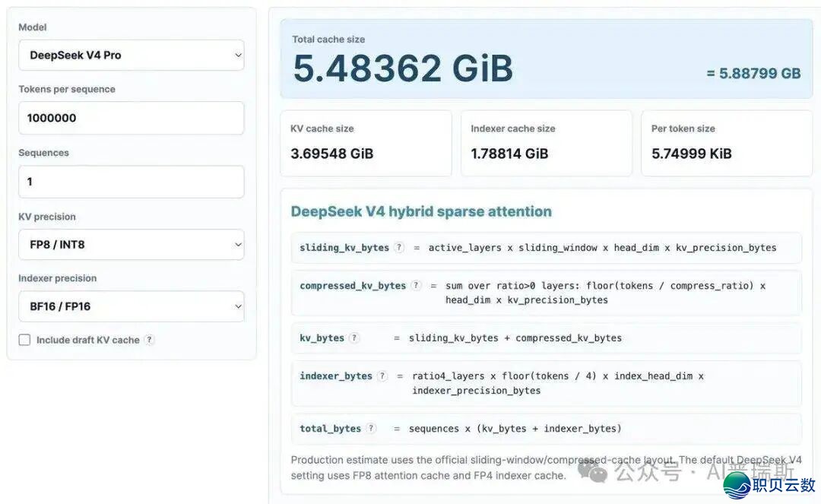Click help icon beside total_bytes
This screenshot has height=504, width=821.
(x=371, y=428)
